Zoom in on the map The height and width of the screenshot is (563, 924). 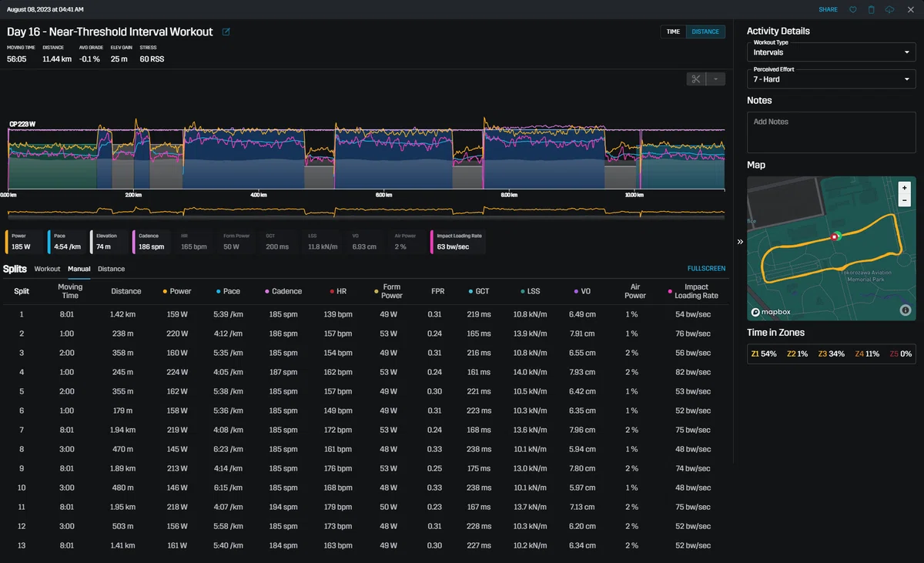pyautogui.click(x=904, y=188)
